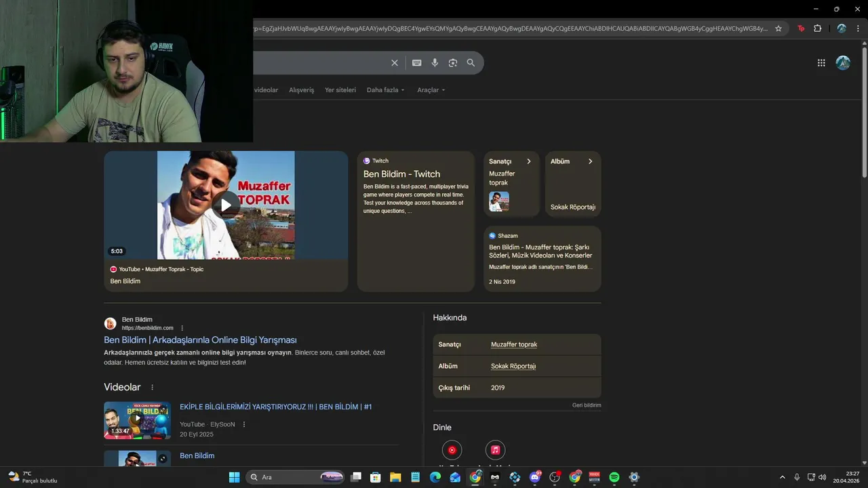Image resolution: width=868 pixels, height=488 pixels.
Task: Start voice search with the microphone icon
Action: pos(435,62)
